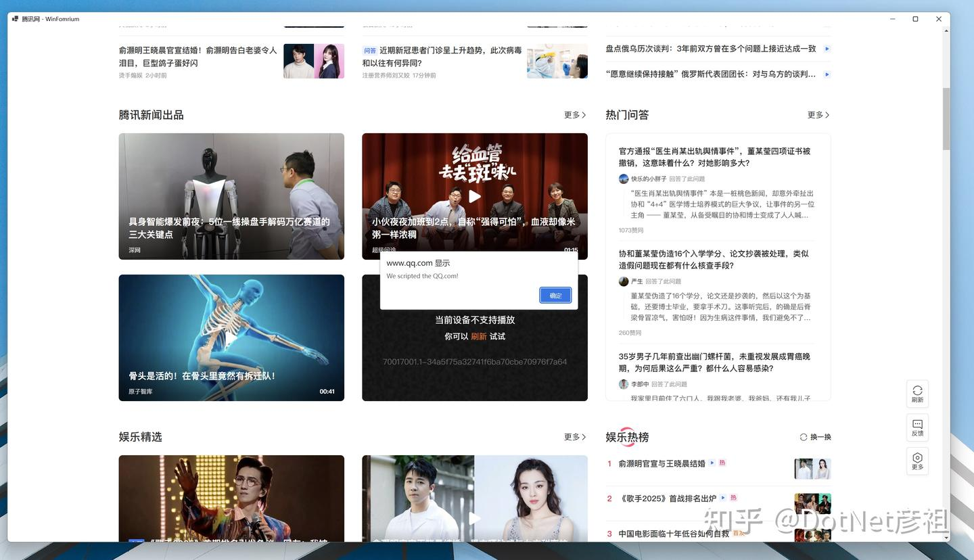Click the 深网 source label on robot card
Viewport: 974px width, 560px height.
(x=135, y=250)
